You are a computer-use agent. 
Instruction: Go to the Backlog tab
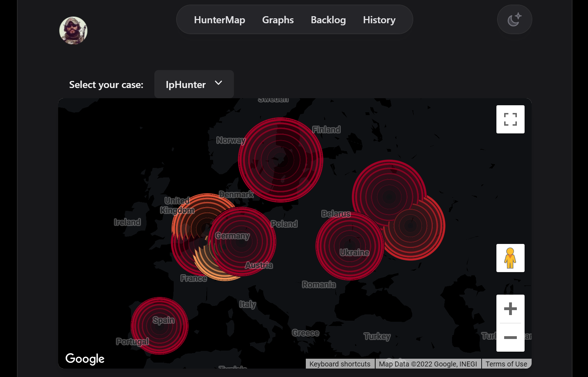point(328,20)
